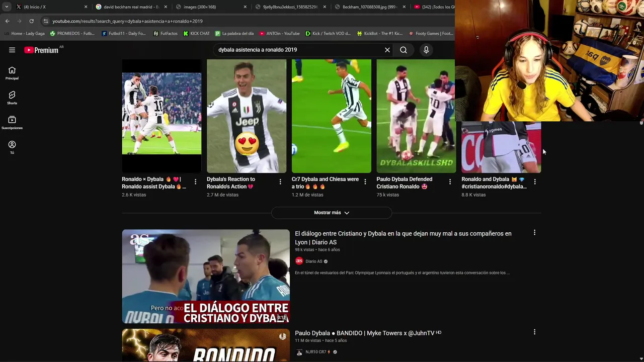Play the Paulo Dybala Defended Cristiano thumbnail
The height and width of the screenshot is (362, 644).
click(416, 116)
